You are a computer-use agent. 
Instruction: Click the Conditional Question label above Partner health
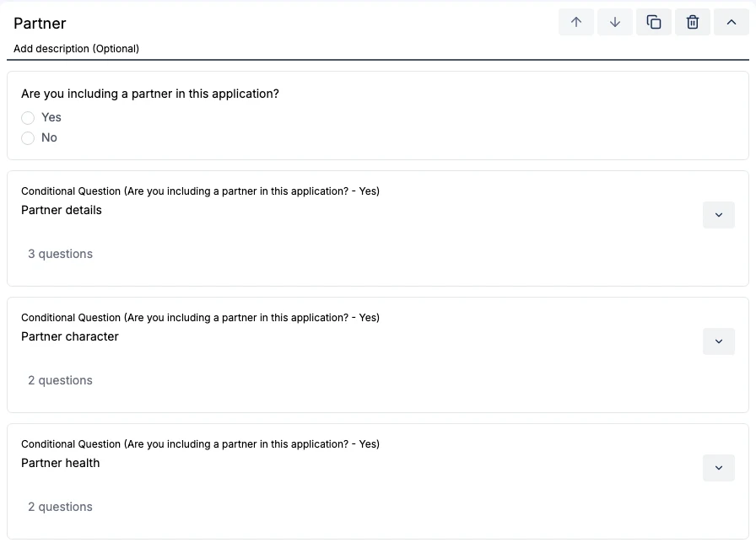click(200, 444)
